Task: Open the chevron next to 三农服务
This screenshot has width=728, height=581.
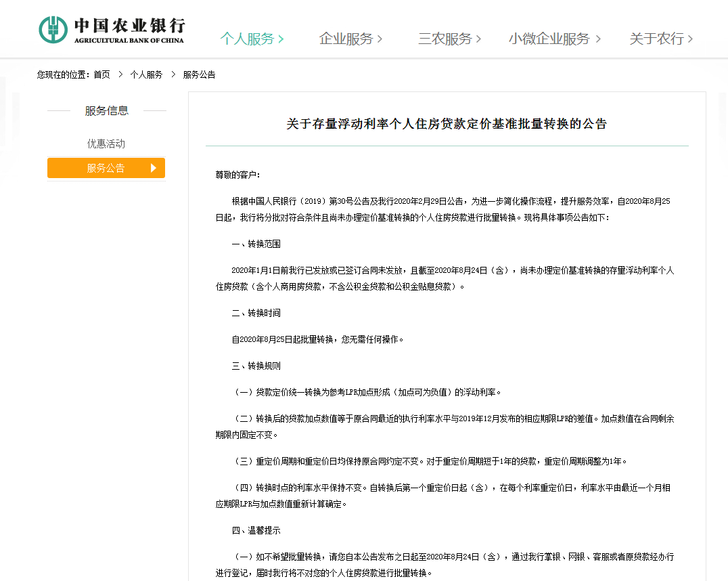Action: click(478, 39)
